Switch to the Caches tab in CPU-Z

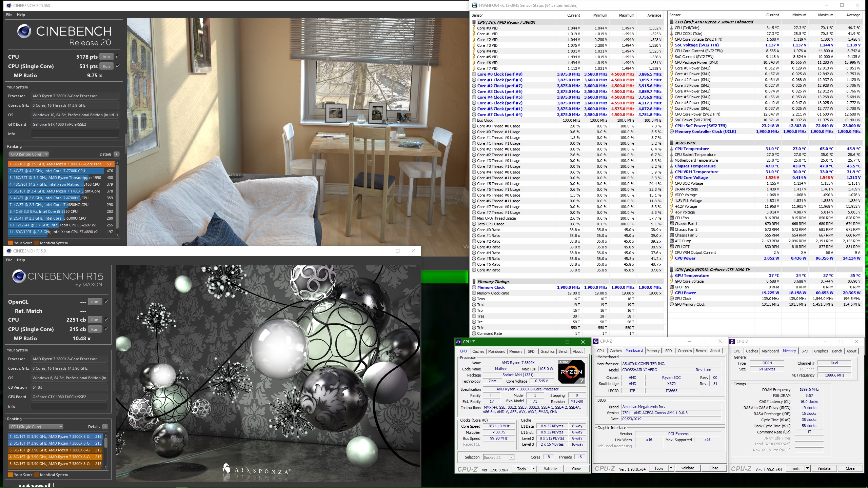(478, 351)
